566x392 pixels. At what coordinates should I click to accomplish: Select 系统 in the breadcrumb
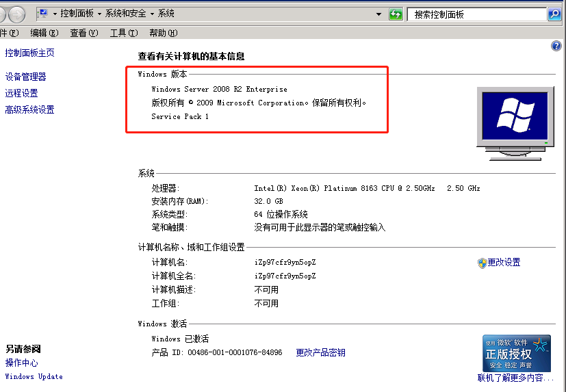coord(166,14)
